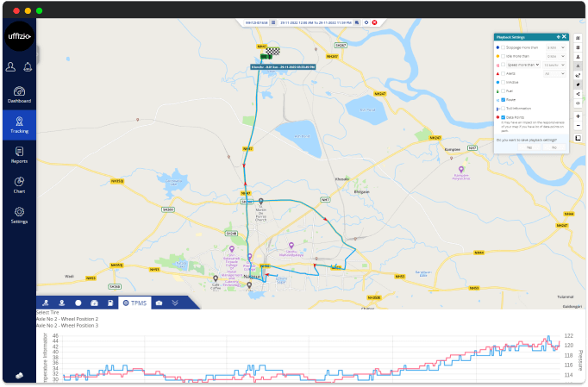Open Reports from the sidebar

[x=19, y=155]
